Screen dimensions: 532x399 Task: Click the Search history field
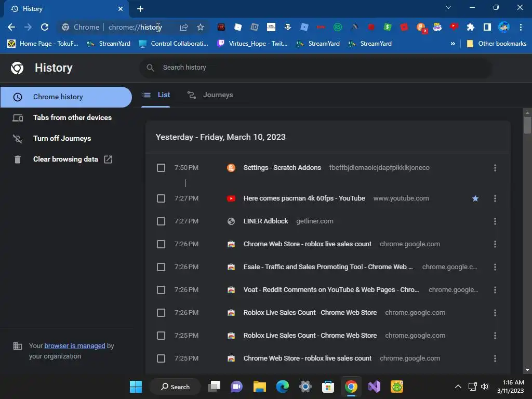315,68
